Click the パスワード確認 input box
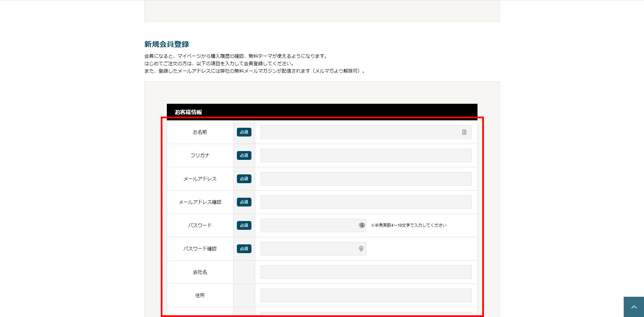This screenshot has height=317, width=644. click(x=308, y=249)
